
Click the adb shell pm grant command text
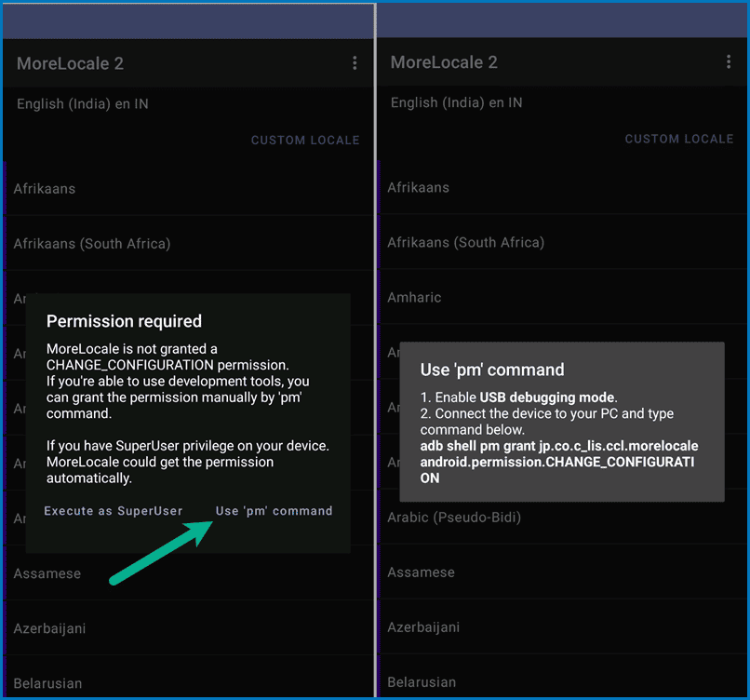(x=558, y=462)
